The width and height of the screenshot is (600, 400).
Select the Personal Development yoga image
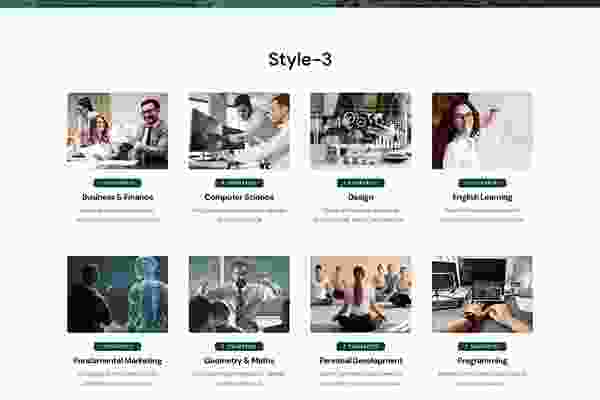pos(360,294)
